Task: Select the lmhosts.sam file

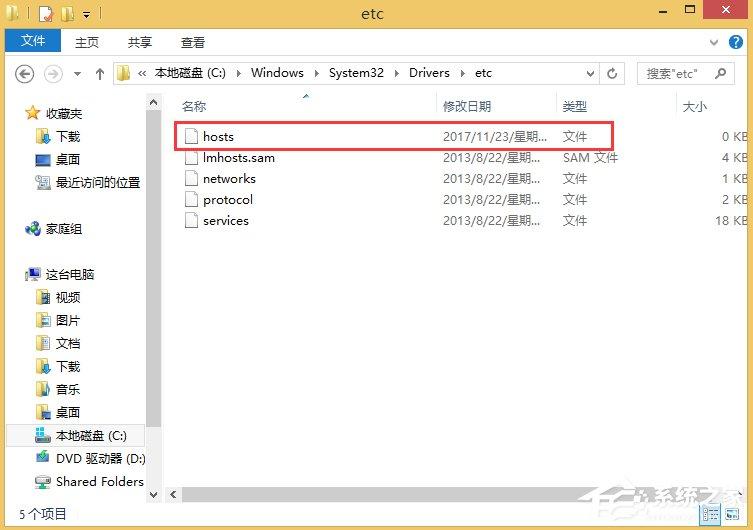Action: 239,158
